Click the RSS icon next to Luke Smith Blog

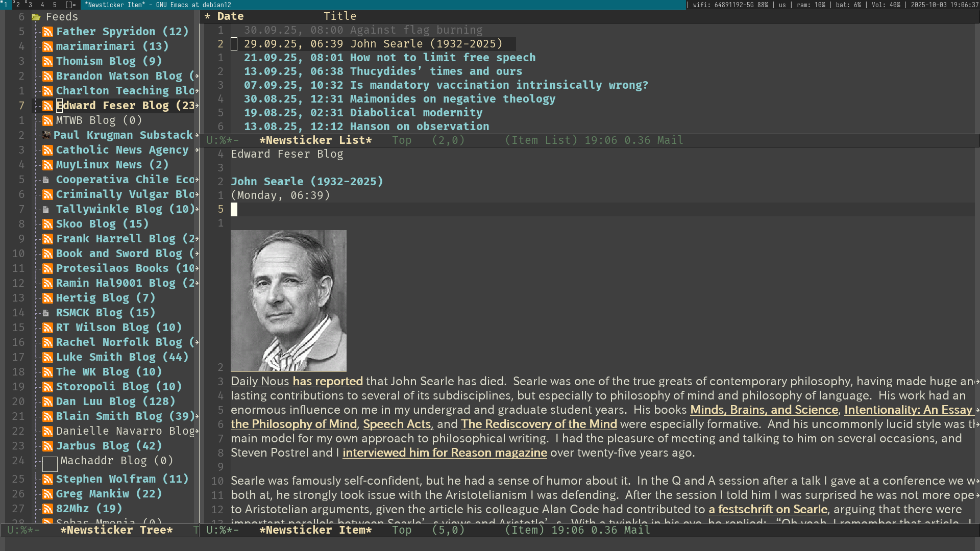click(47, 357)
